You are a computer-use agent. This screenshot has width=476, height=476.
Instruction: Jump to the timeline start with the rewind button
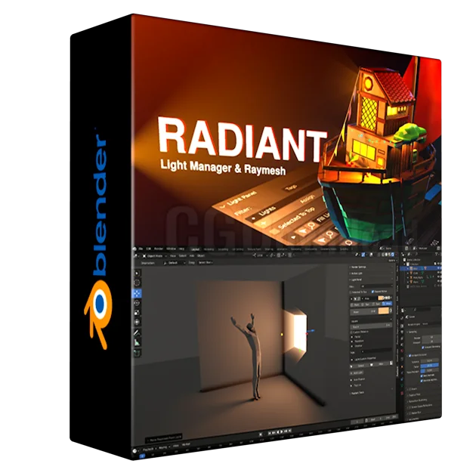pyautogui.click(x=270, y=433)
